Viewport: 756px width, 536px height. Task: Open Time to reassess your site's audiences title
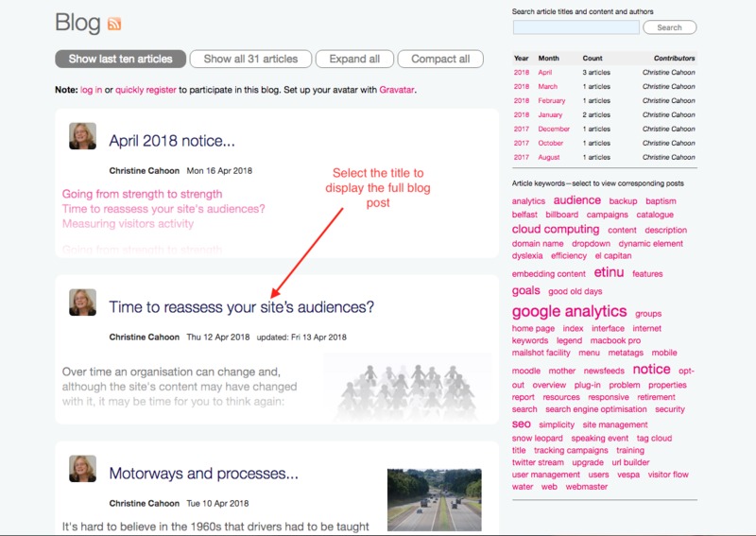point(241,307)
